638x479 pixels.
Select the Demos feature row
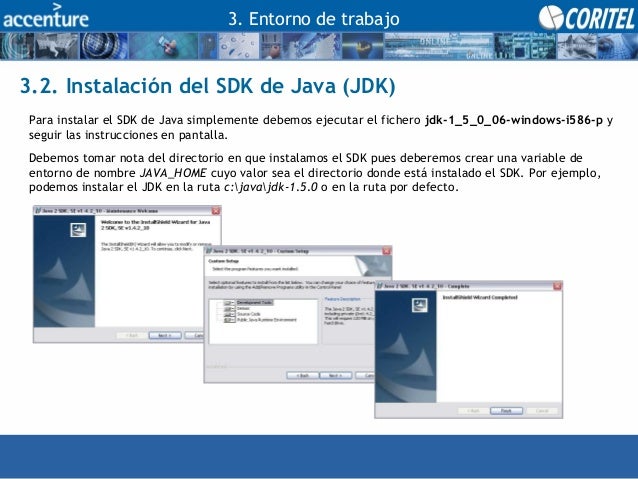243,308
